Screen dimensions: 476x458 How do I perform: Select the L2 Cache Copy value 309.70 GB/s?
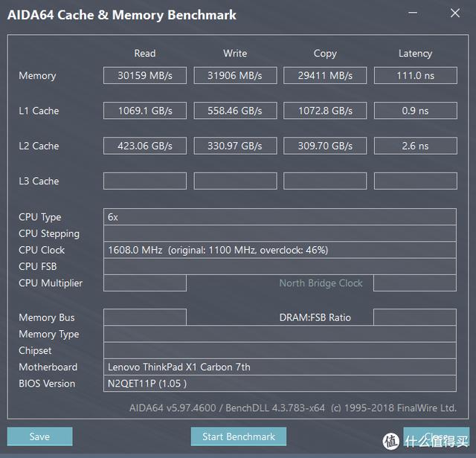(x=325, y=146)
